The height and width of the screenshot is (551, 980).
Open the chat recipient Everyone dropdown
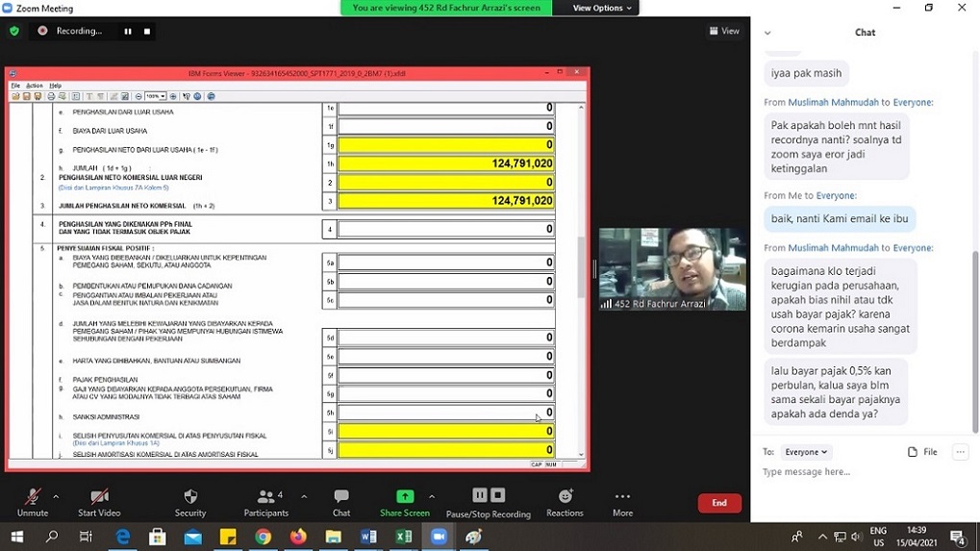pos(805,452)
